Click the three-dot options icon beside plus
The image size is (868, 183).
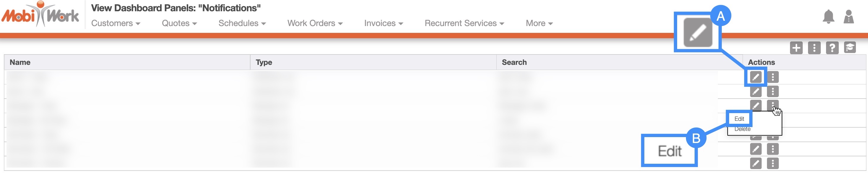click(x=814, y=48)
